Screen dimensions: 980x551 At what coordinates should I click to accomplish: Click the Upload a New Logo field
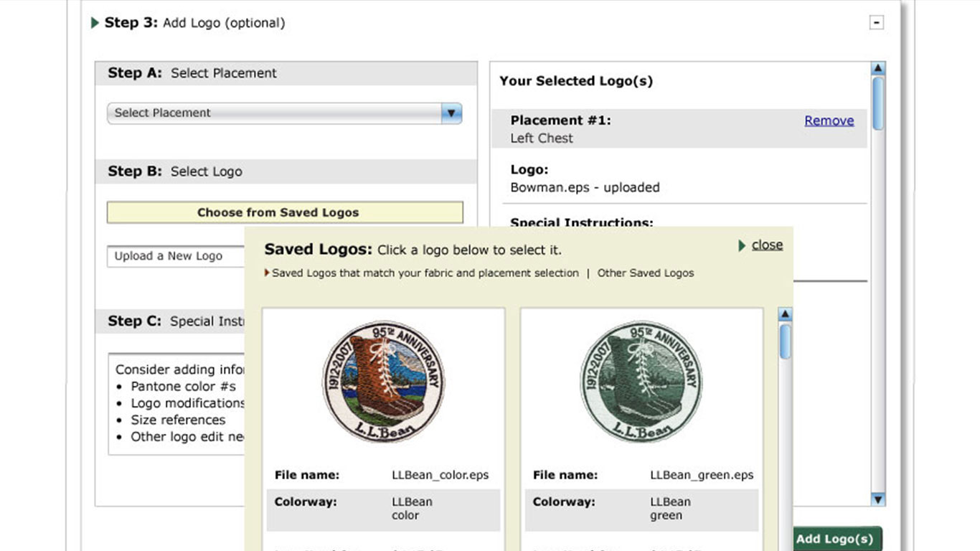click(176, 256)
